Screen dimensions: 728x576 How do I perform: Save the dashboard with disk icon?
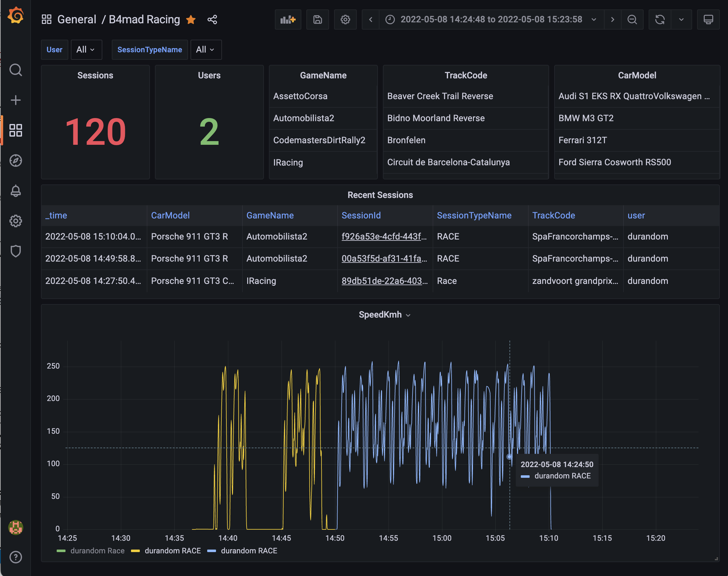[317, 20]
